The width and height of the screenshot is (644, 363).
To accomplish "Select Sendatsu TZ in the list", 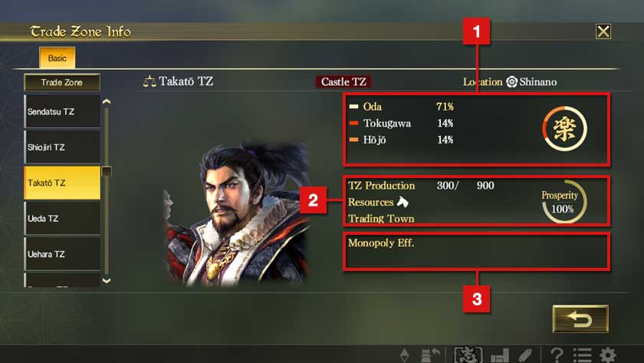I will pyautogui.click(x=62, y=111).
